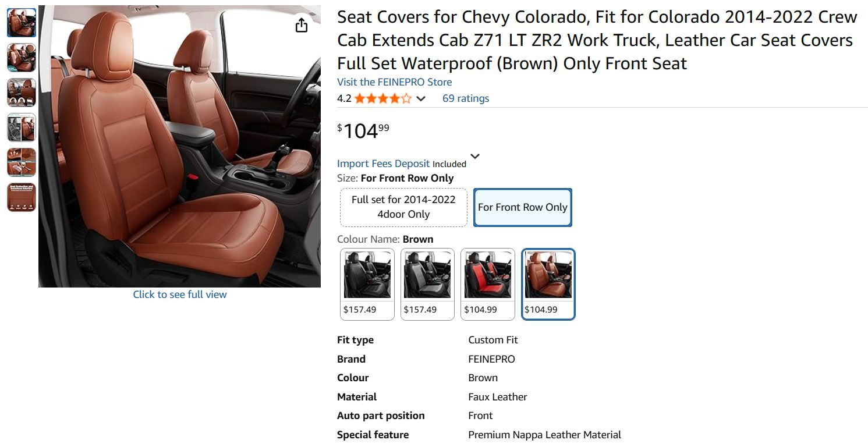The image size is (868, 447).
Task: Pick the brown seat cover colour swatch
Action: tap(548, 284)
